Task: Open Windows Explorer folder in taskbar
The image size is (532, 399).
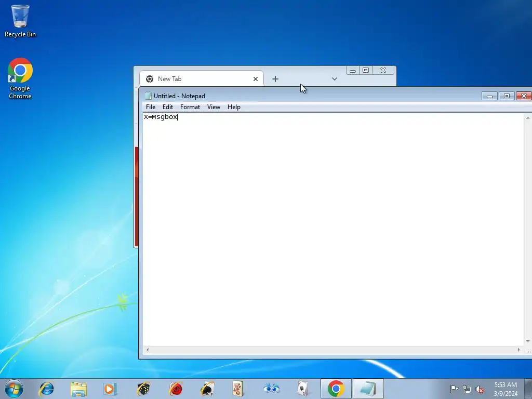Action: point(78,389)
